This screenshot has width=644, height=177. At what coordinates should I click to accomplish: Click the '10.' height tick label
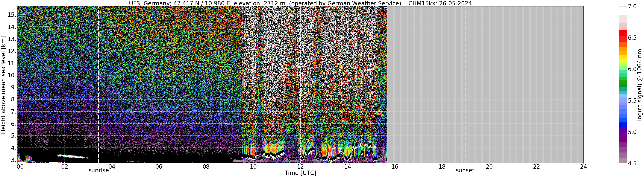[x=12, y=75]
